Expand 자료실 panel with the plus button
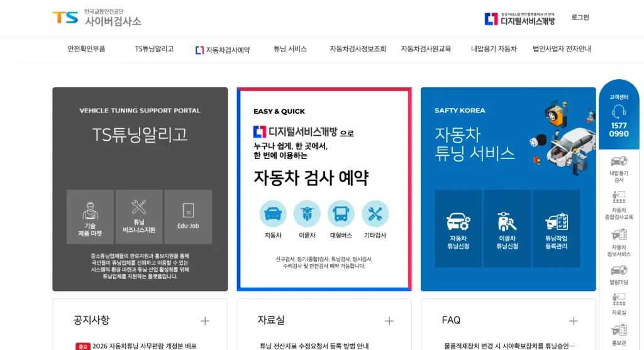 (389, 321)
